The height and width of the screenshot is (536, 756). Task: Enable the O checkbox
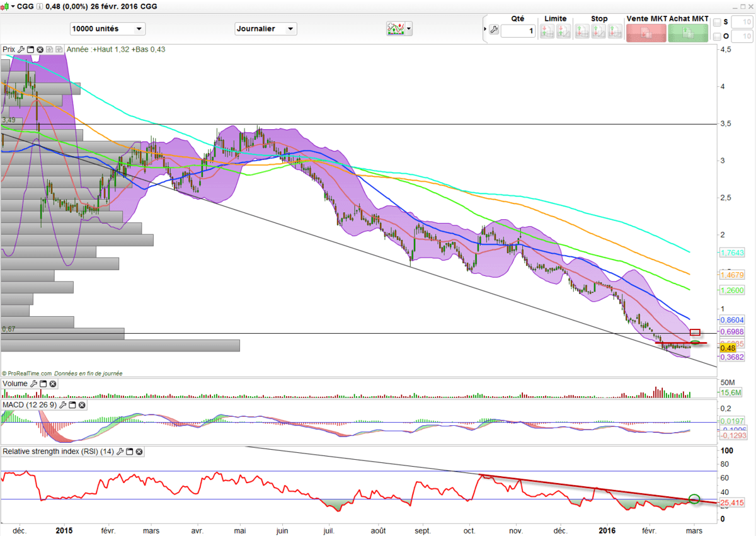[717, 37]
